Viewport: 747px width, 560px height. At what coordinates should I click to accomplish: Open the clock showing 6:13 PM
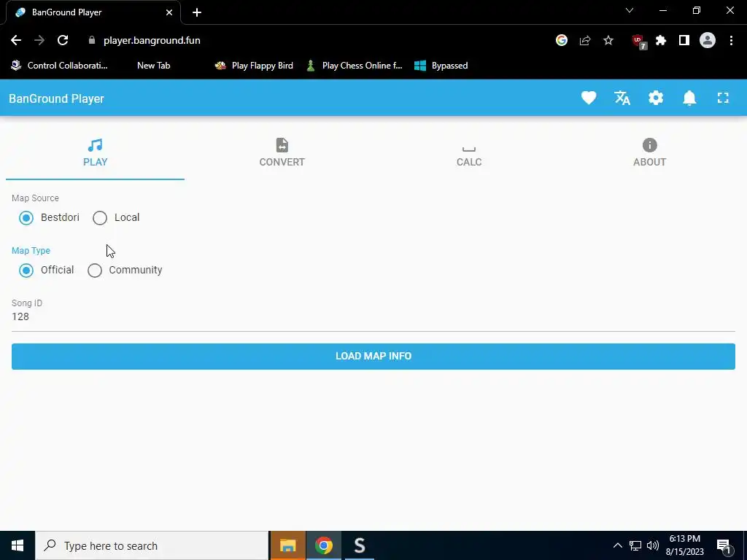(684, 545)
